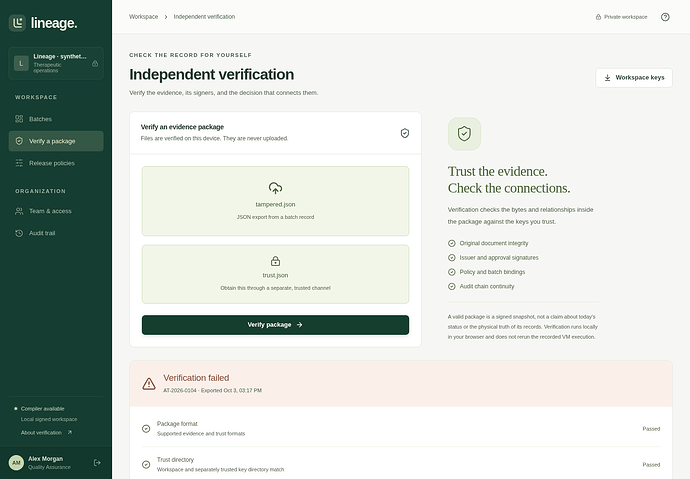The height and width of the screenshot is (479, 690).
Task: Select Verify a package menu item
Action: coord(56,141)
